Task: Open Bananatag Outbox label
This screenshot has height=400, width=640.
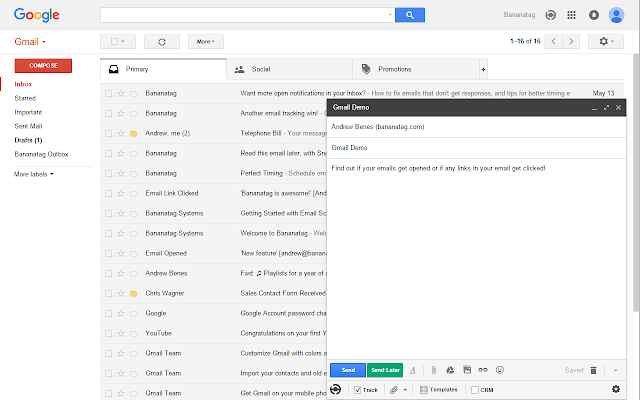Action: click(41, 154)
